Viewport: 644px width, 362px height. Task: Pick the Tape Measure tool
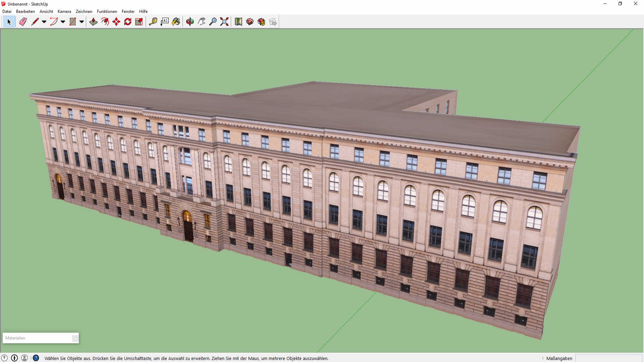(x=153, y=22)
